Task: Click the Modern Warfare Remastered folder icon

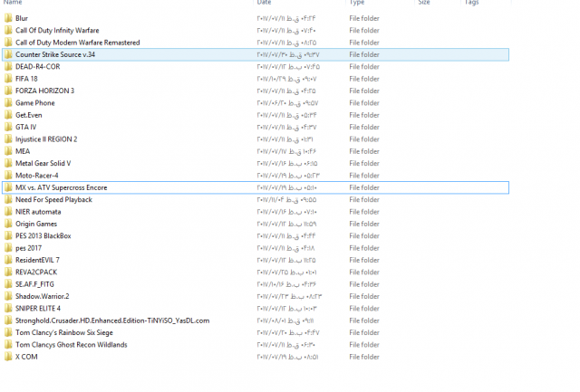Action: click(x=8, y=43)
